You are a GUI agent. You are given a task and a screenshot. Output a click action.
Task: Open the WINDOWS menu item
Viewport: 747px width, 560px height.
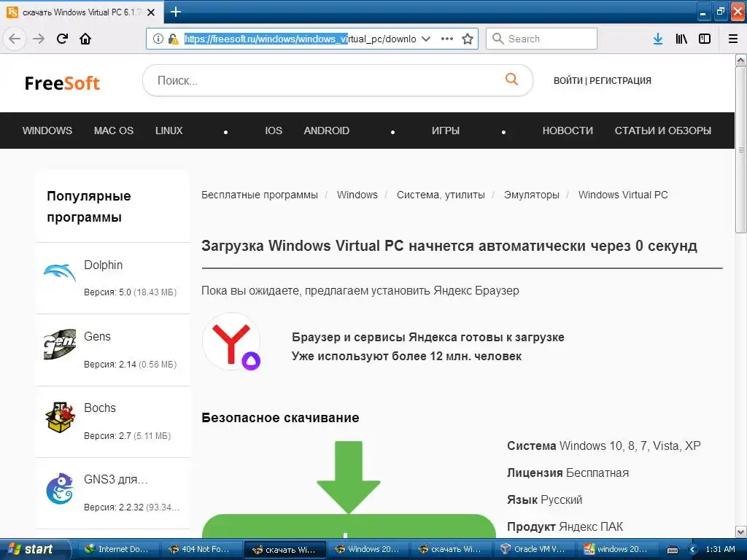(x=47, y=131)
